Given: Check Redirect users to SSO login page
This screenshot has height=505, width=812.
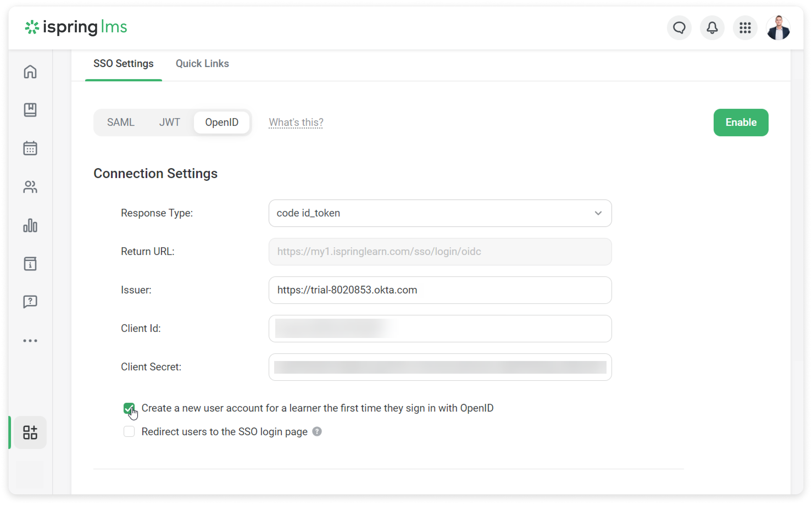Looking at the screenshot, I should coord(129,432).
